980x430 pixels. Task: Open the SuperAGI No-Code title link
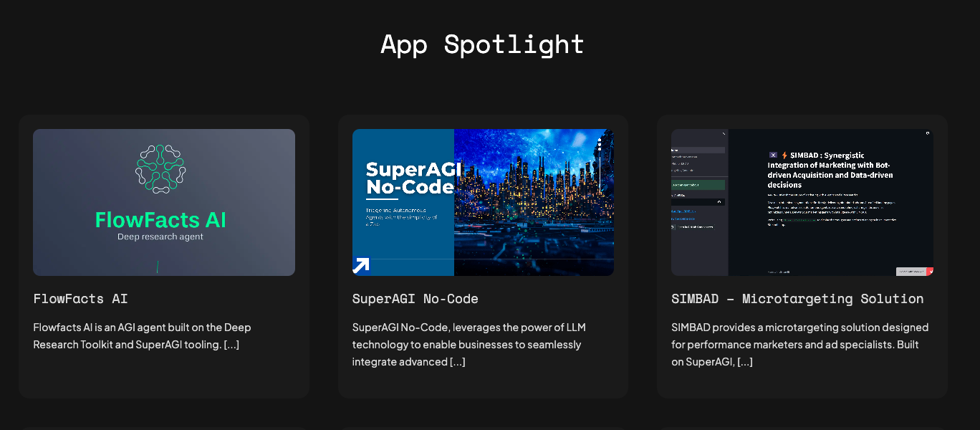pyautogui.click(x=415, y=299)
